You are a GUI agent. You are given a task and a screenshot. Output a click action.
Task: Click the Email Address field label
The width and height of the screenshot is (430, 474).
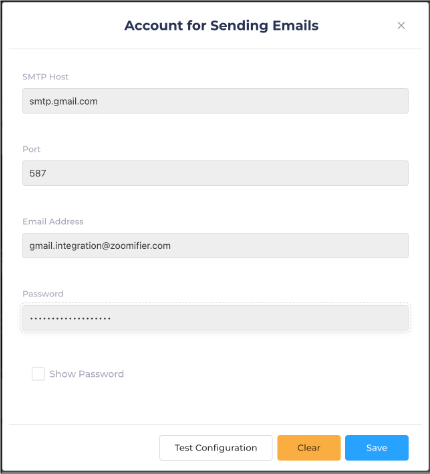pyautogui.click(x=53, y=221)
